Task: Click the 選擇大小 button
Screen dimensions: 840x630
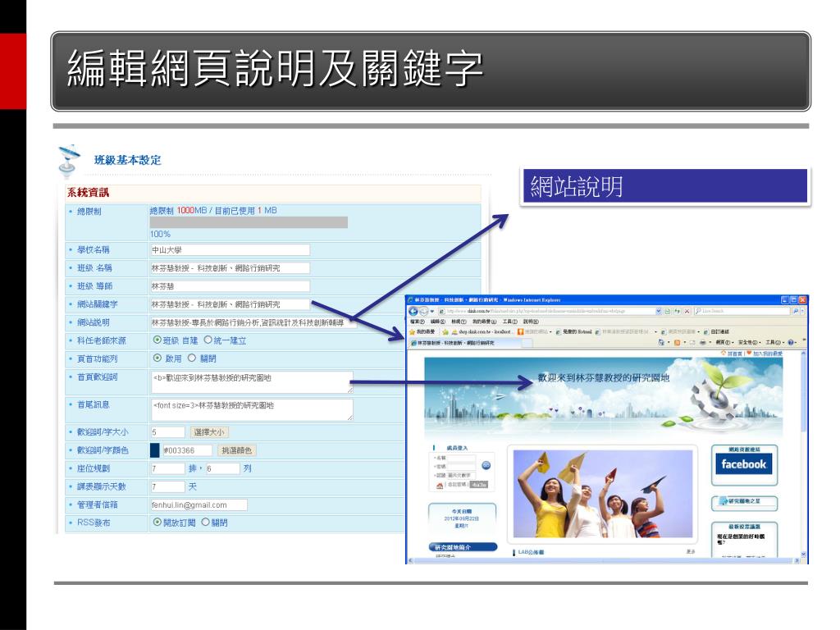Action: tap(209, 431)
